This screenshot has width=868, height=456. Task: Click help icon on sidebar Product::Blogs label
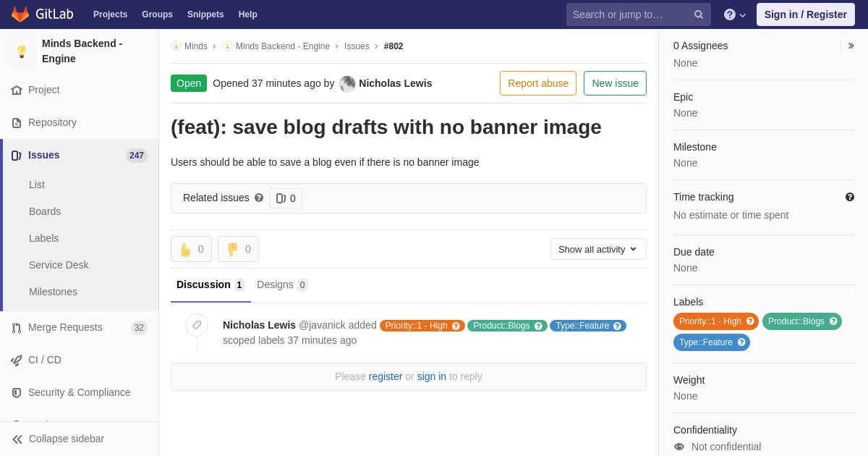[833, 321]
